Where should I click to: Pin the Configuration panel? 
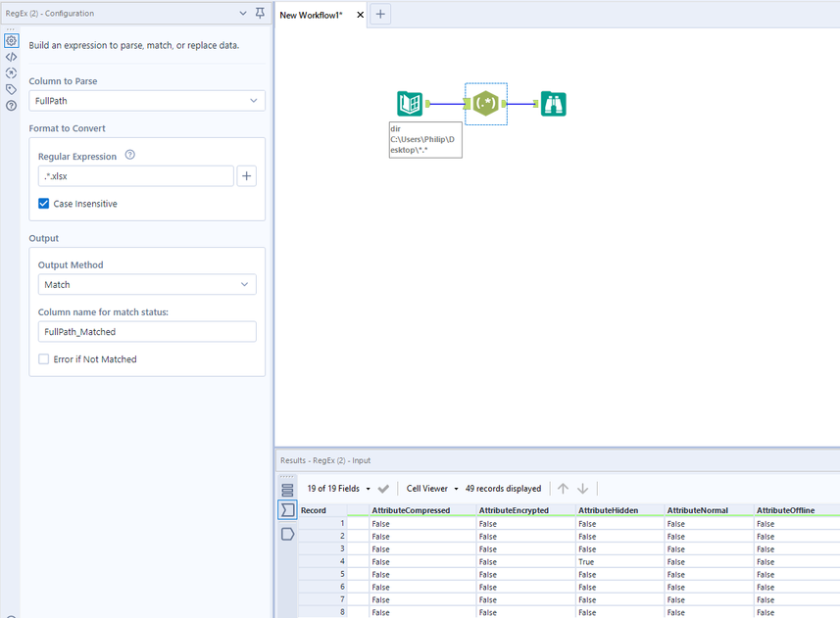[260, 14]
